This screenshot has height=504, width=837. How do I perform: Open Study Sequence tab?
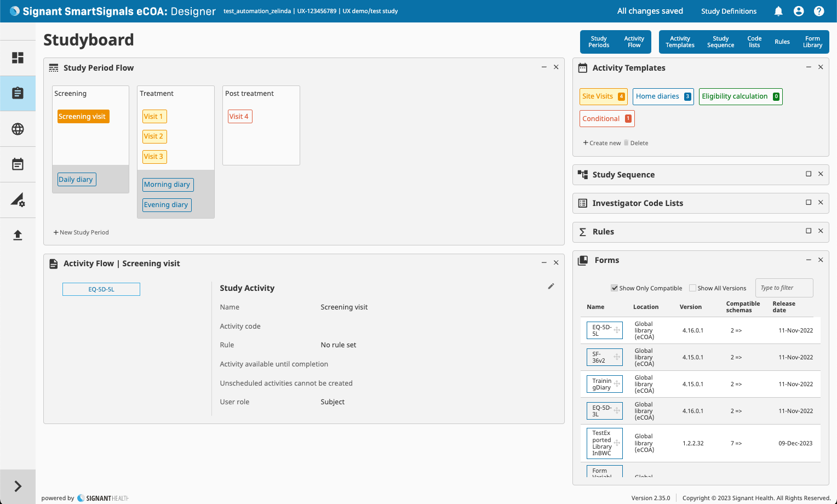pos(720,42)
